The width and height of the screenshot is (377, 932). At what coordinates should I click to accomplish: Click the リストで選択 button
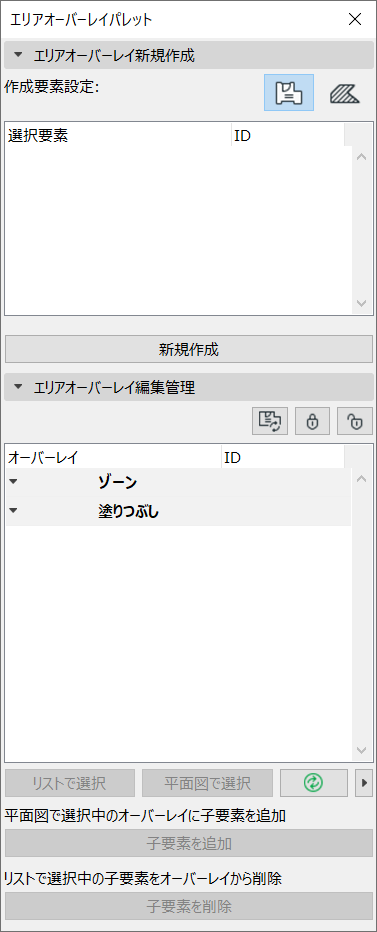click(x=70, y=783)
